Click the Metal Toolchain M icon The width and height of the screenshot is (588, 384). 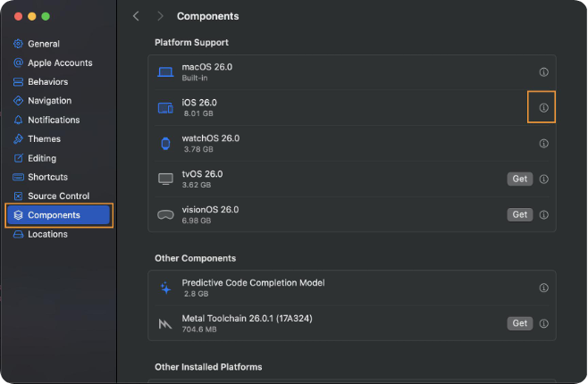[x=165, y=323]
